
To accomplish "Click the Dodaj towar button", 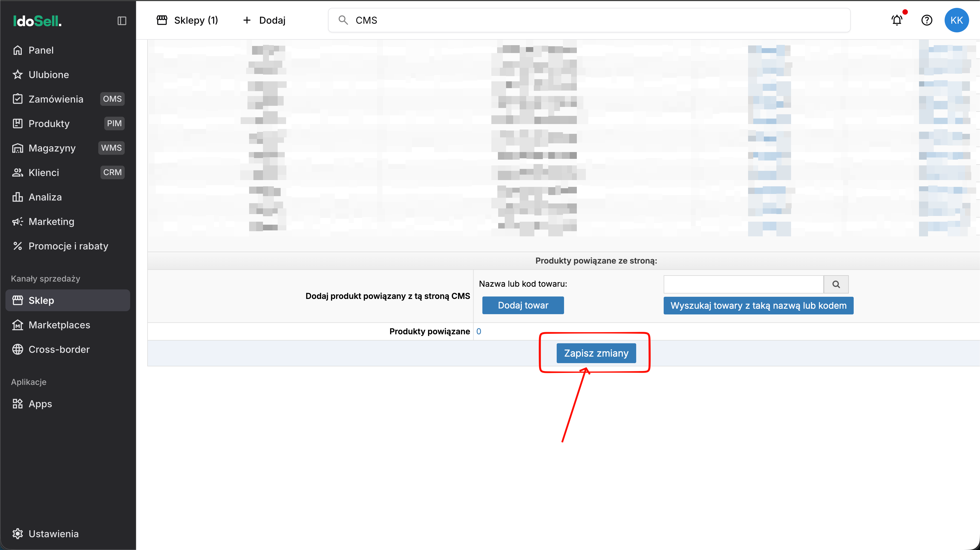I will click(523, 305).
